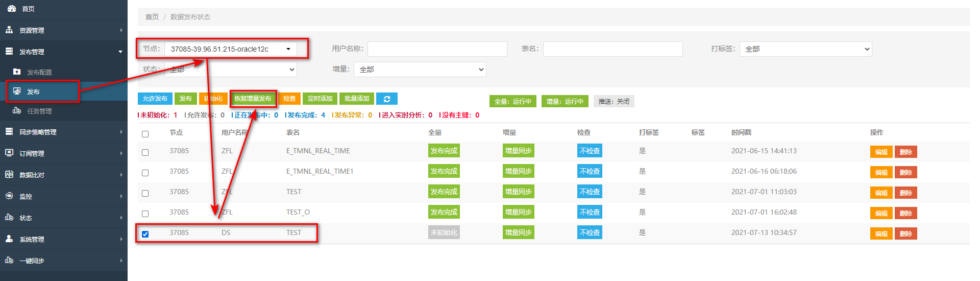The width and height of the screenshot is (980, 281).
Task: Uncheck the DS TEST row checkbox
Action: 145,234
